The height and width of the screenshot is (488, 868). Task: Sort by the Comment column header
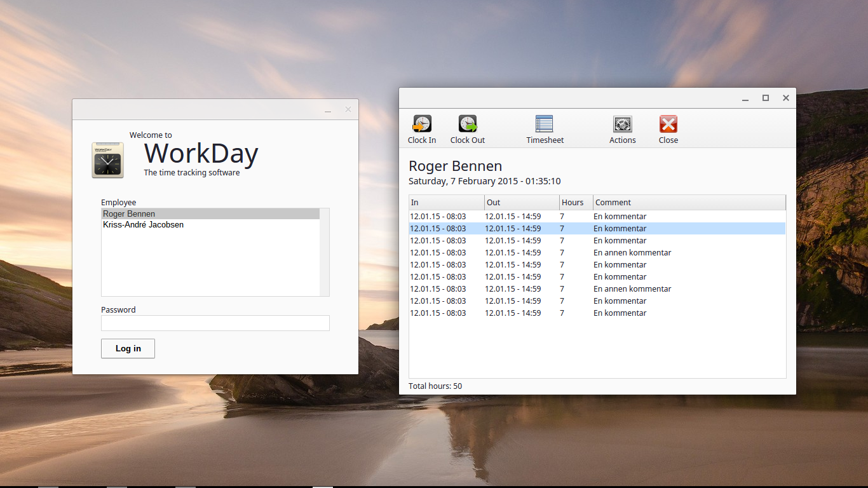point(689,203)
